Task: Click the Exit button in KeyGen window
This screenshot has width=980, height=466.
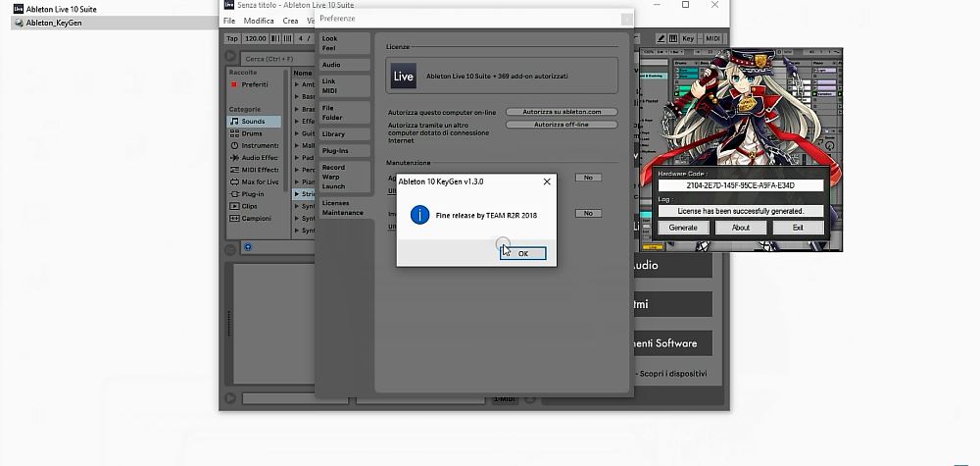Action: [798, 228]
